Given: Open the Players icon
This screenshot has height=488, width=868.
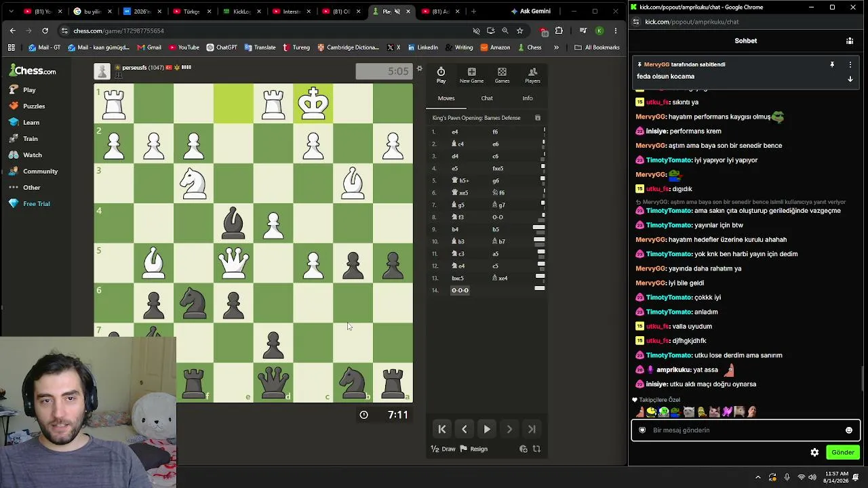Looking at the screenshot, I should coord(532,72).
